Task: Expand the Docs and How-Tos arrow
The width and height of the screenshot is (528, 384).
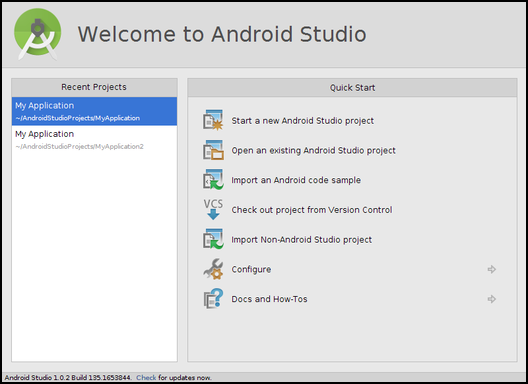Action: pos(492,299)
